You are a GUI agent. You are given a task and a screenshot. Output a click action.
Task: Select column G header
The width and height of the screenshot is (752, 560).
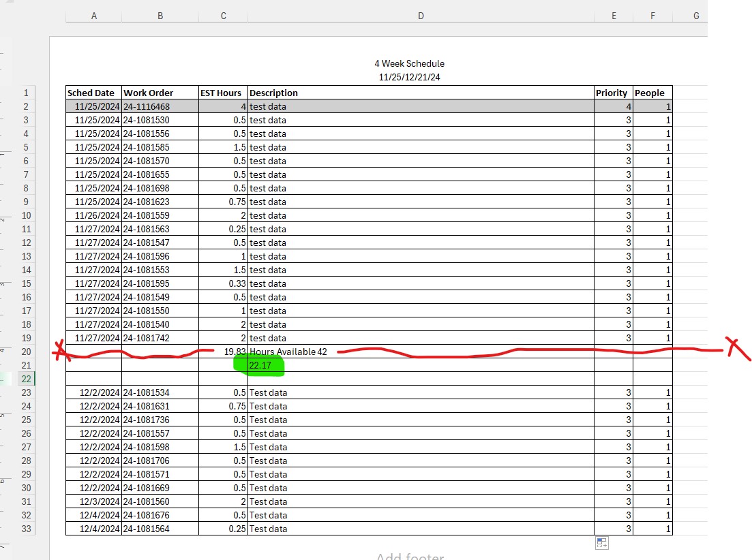pos(696,16)
